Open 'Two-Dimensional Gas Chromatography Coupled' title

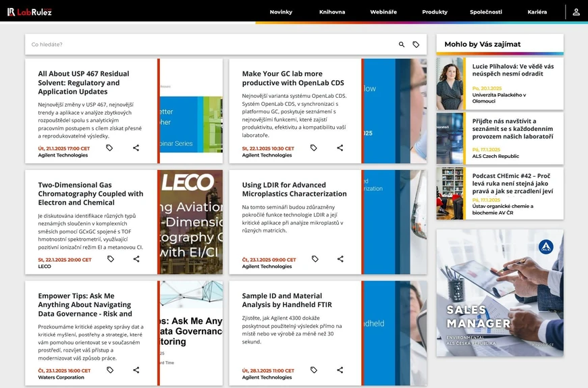tap(90, 194)
